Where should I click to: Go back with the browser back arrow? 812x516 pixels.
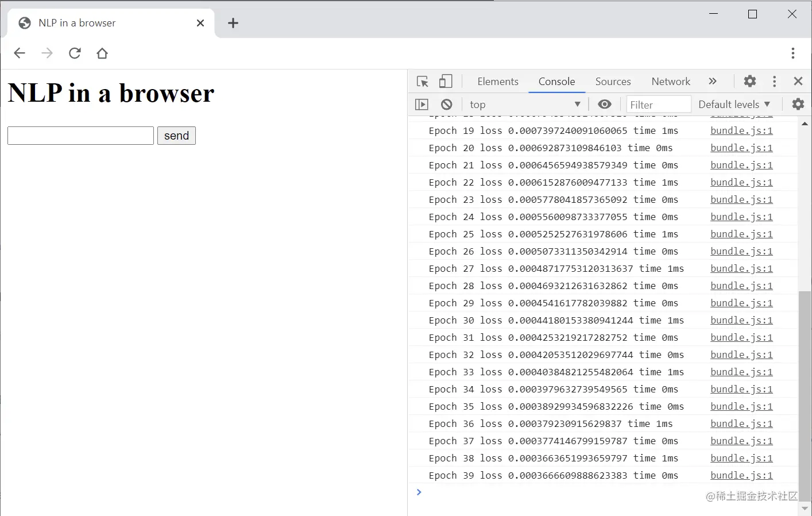click(x=20, y=53)
